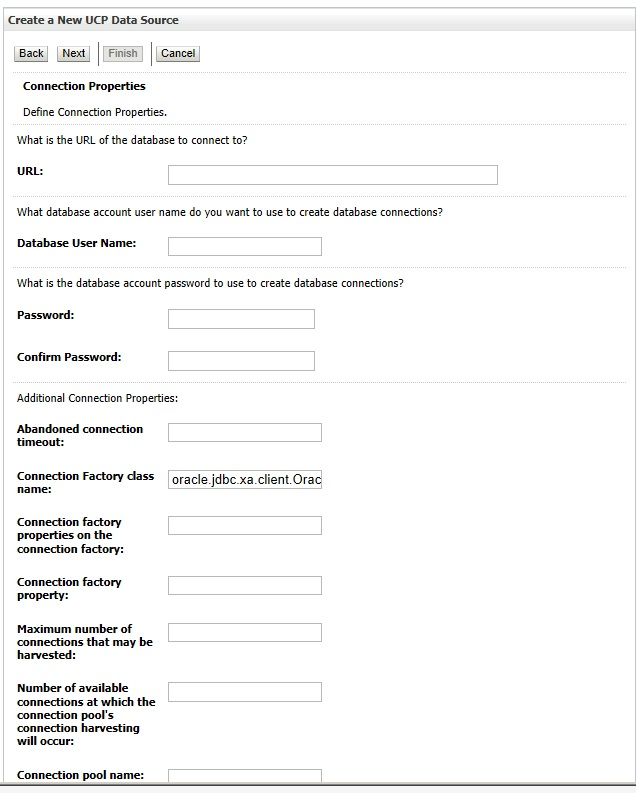Click the Back button

coord(32,53)
